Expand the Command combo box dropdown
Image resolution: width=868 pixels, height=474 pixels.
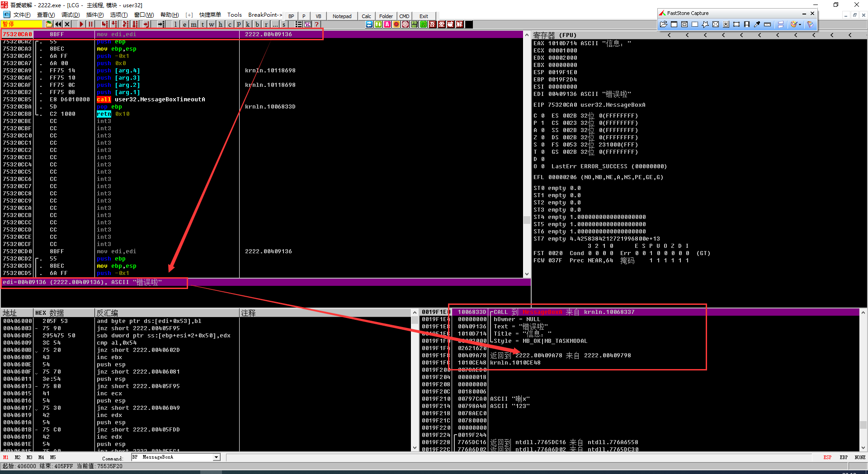pos(217,457)
